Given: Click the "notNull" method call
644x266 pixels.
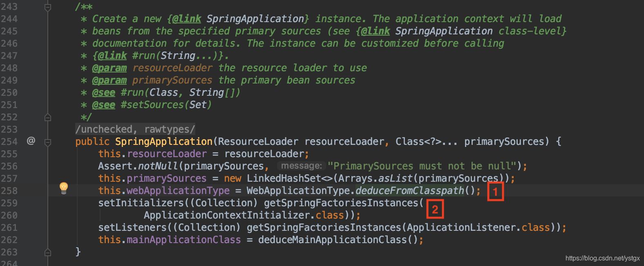Looking at the screenshot, I should pyautogui.click(x=158, y=166).
